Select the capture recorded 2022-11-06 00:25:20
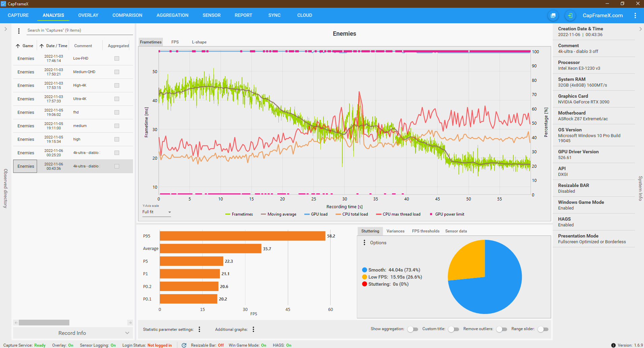 coord(73,153)
